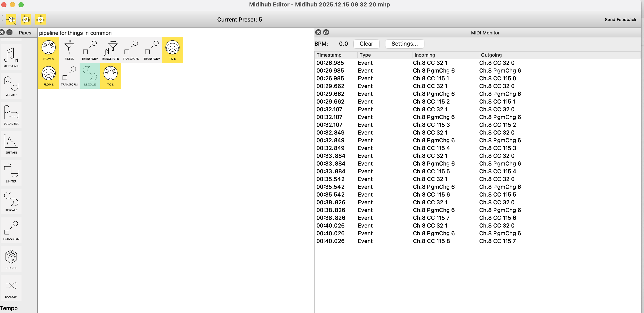Edit the pipeline description text
Viewport: 644px width, 313px height.
pyautogui.click(x=75, y=33)
